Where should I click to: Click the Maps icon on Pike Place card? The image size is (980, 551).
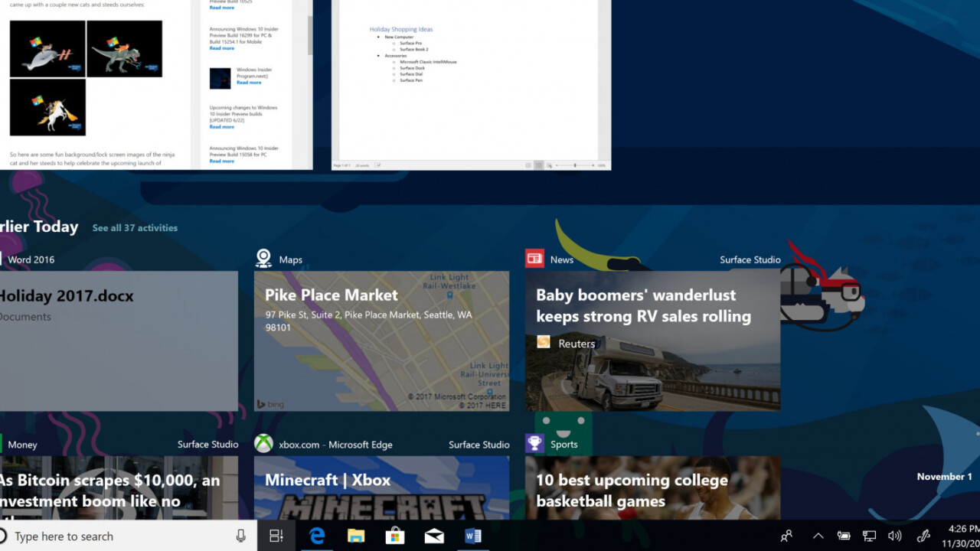[263, 259]
